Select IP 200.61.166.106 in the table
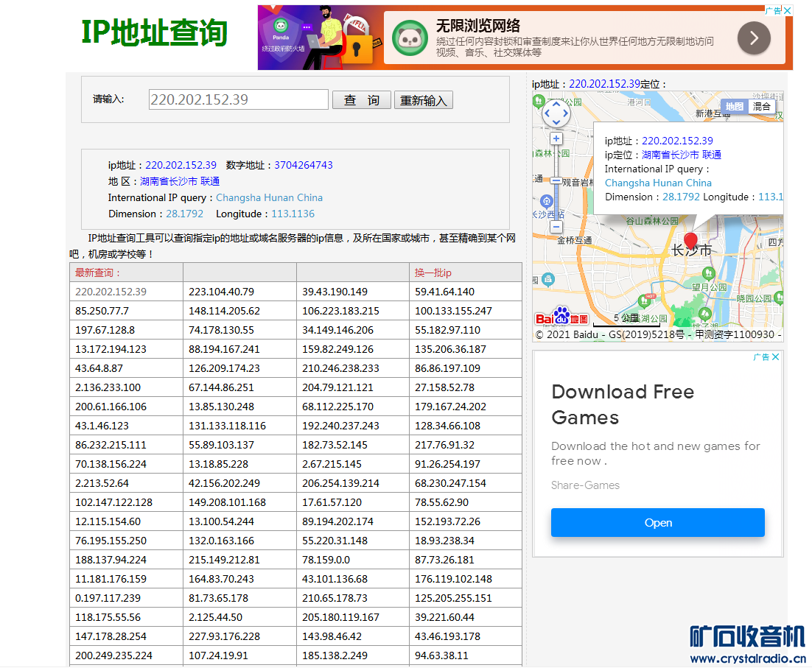The height and width of the screenshot is (668, 812). pyautogui.click(x=111, y=407)
